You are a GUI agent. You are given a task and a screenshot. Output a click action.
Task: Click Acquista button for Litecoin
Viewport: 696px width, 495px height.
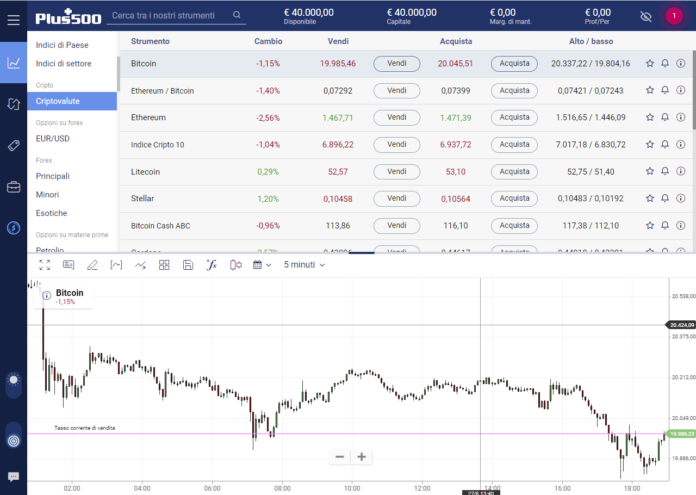pos(514,172)
